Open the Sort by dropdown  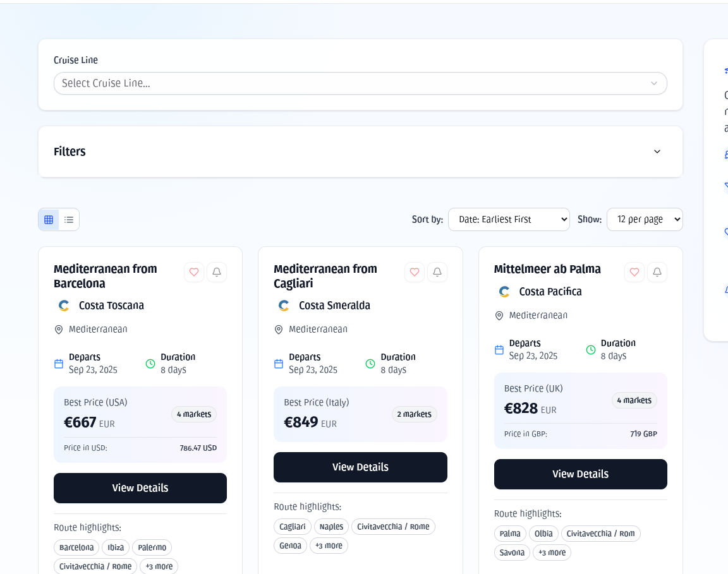tap(509, 220)
